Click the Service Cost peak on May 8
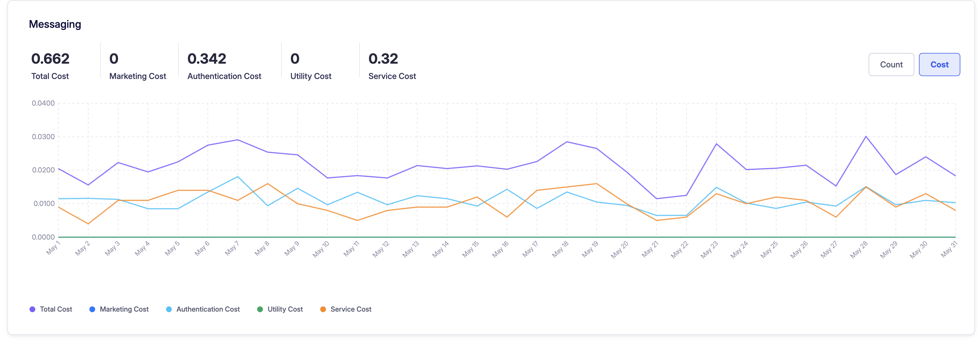Screen dimensions: 980x342 [x=268, y=184]
